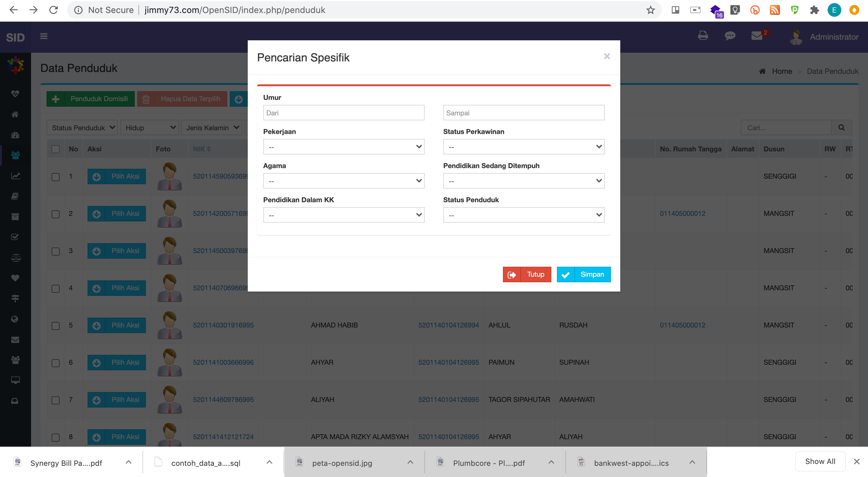This screenshot has width=868, height=477.
Task: Click the Tutup button
Action: 527,274
